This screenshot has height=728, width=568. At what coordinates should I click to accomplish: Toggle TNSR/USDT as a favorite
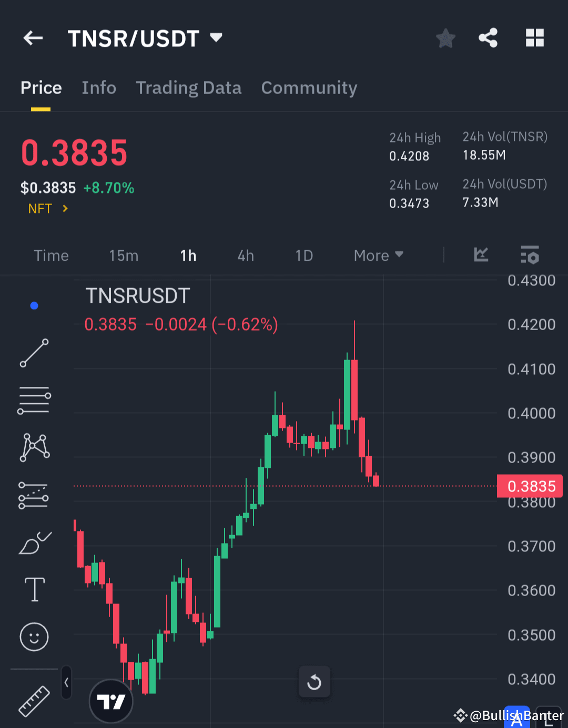tap(445, 37)
